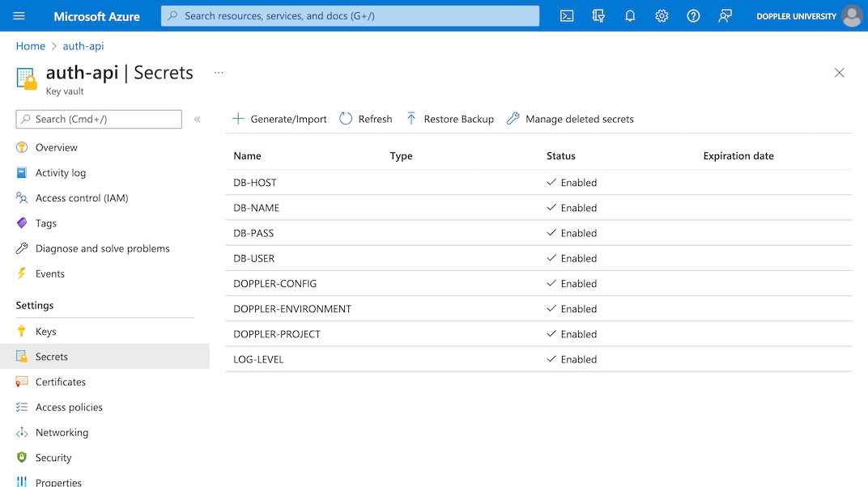Open the portal menu hamburger icon
The image size is (868, 487).
pos(20,15)
